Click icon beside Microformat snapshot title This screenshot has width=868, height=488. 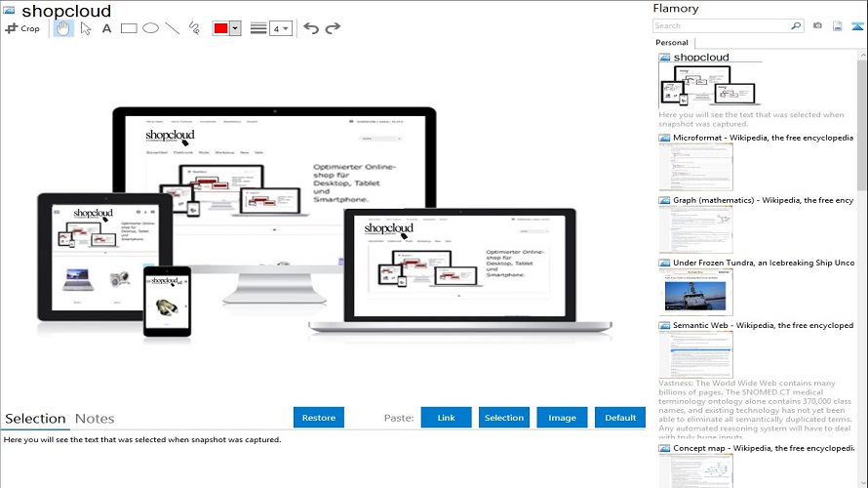664,138
